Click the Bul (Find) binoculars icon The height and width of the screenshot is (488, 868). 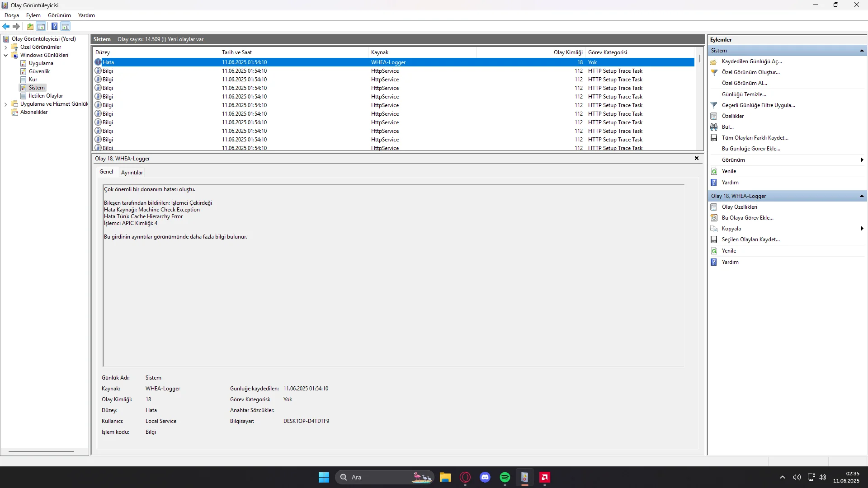[x=714, y=127]
